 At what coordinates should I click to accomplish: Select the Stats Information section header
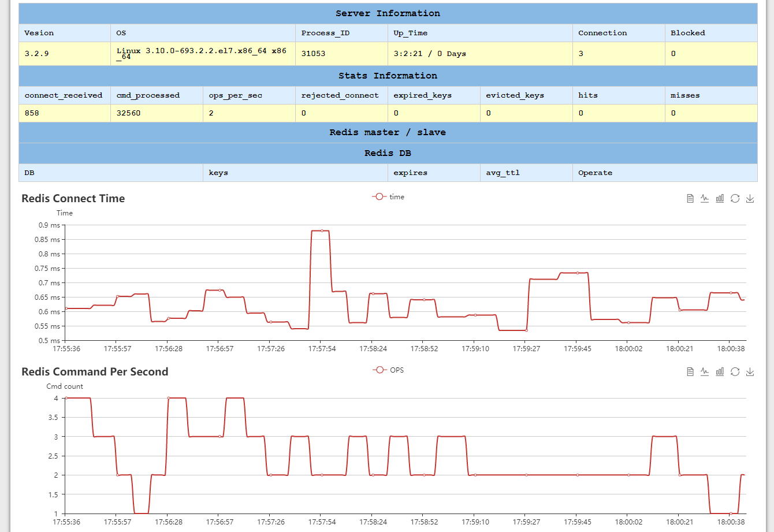pyautogui.click(x=388, y=76)
